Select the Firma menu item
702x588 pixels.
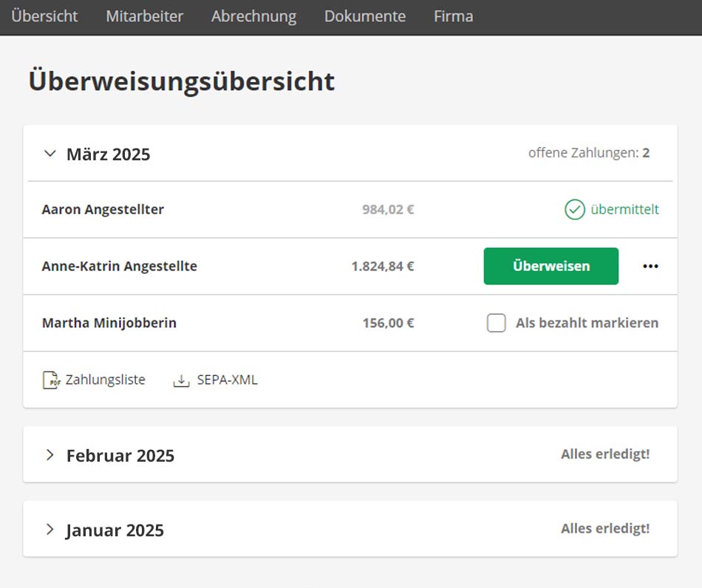(x=453, y=16)
